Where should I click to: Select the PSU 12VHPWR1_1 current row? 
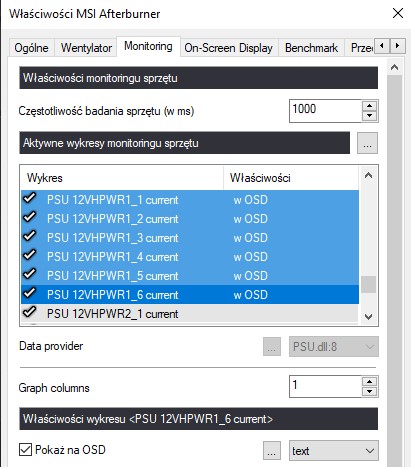click(190, 200)
